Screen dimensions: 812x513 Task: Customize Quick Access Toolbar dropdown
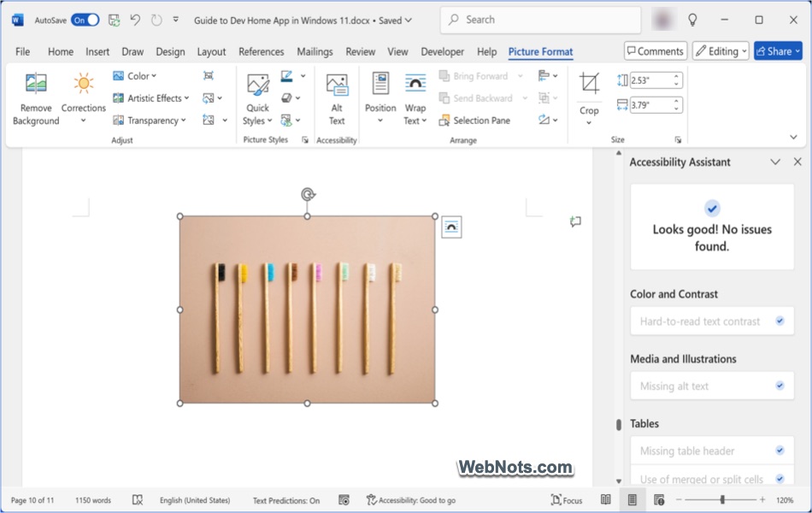pos(176,20)
